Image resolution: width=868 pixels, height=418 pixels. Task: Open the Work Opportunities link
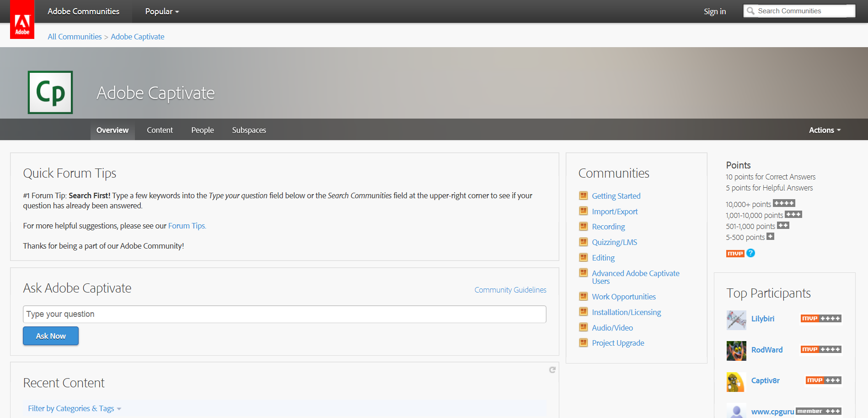tap(624, 297)
